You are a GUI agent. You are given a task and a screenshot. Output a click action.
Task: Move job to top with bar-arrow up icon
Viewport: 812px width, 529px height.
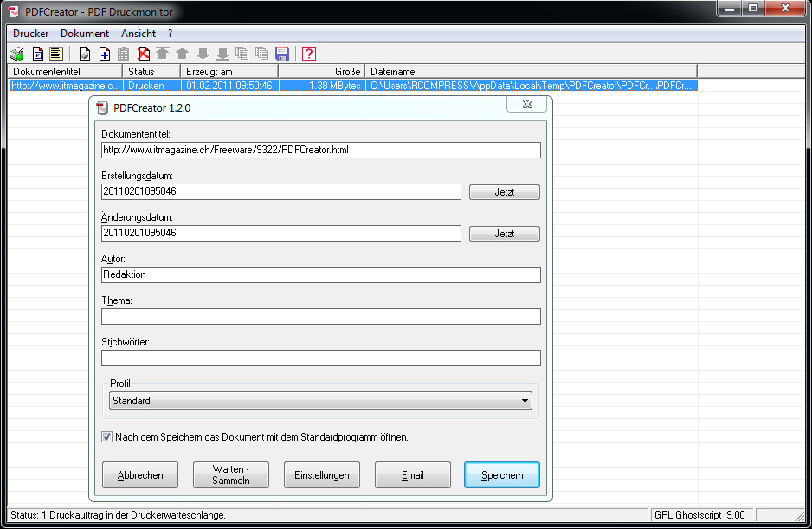click(163, 54)
